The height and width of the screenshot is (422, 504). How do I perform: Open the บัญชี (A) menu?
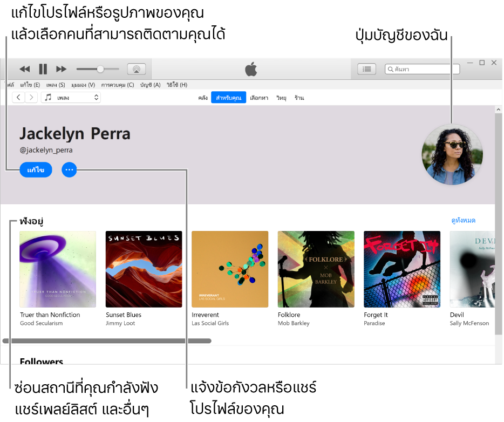(150, 85)
